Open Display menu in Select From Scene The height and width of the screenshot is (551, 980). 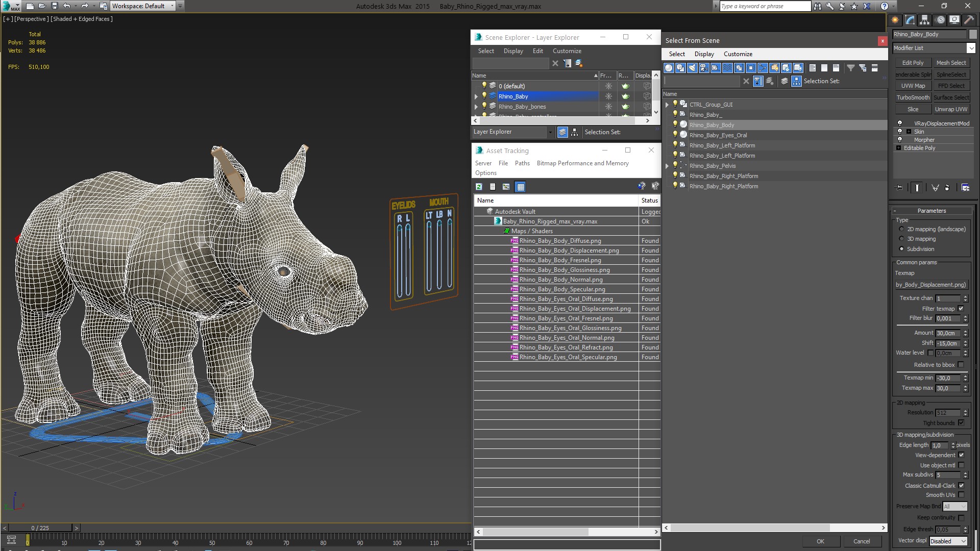(704, 54)
